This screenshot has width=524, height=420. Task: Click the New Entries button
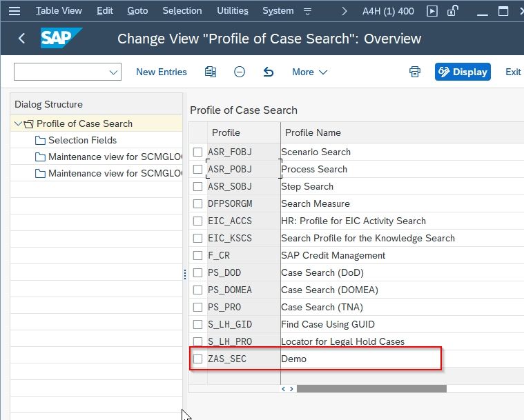point(162,72)
